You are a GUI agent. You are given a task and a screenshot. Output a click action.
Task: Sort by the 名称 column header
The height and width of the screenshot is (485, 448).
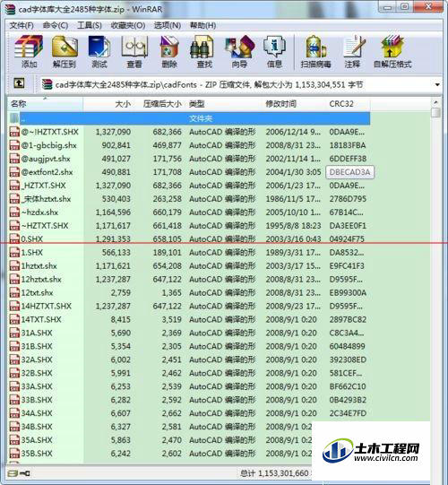pos(45,104)
